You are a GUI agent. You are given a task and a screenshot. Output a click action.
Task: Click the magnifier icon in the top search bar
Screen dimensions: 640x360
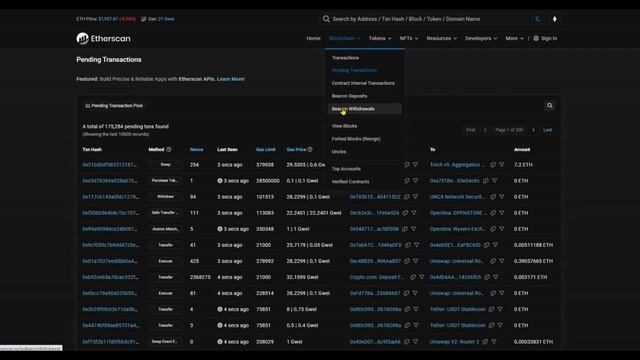(326, 19)
